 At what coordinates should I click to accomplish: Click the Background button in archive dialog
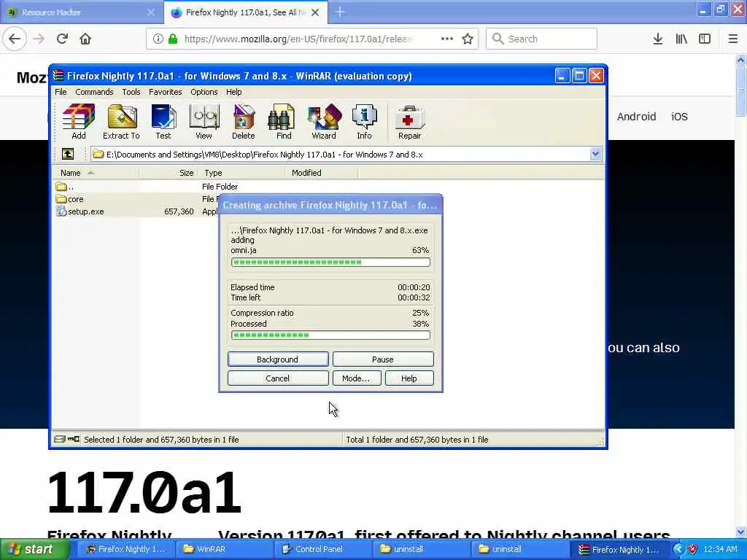click(278, 359)
